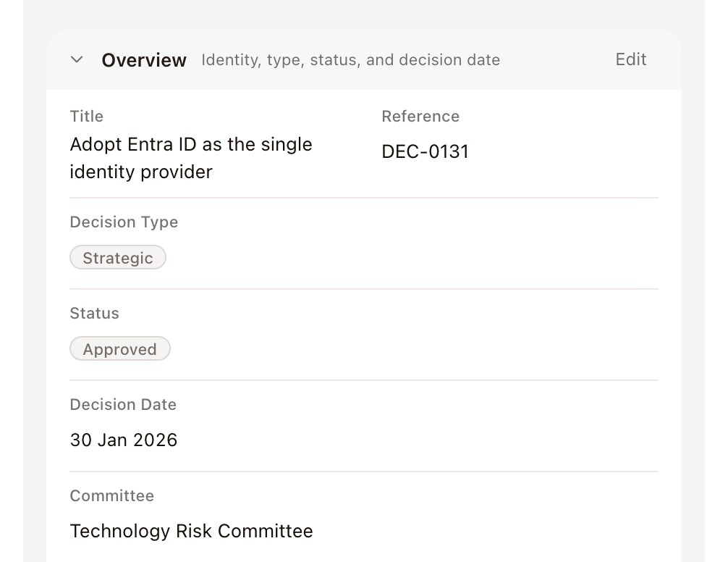Click the reference value DEC-0131
This screenshot has width=728, height=562.
(425, 151)
